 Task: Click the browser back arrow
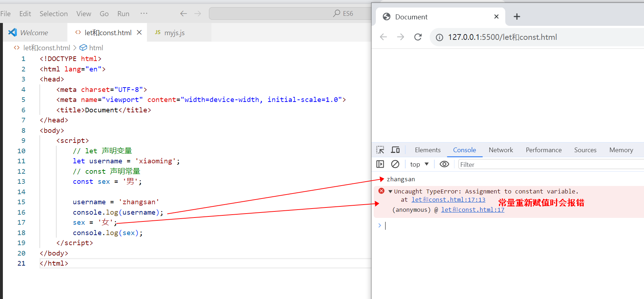tap(383, 37)
